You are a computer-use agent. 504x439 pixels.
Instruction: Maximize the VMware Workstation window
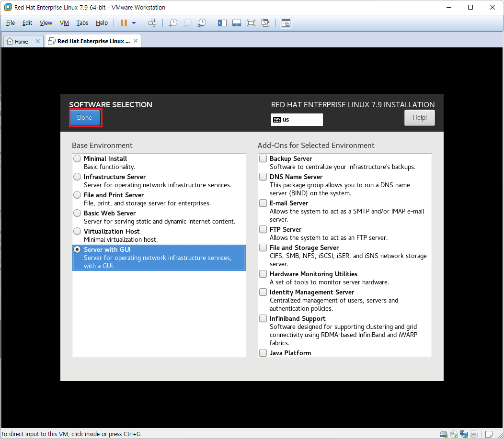pos(470,7)
